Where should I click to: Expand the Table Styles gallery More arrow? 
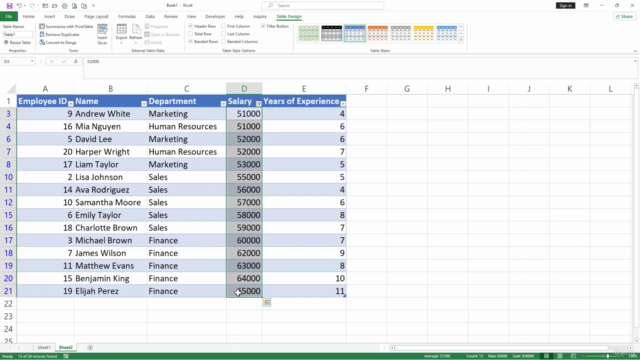461,40
